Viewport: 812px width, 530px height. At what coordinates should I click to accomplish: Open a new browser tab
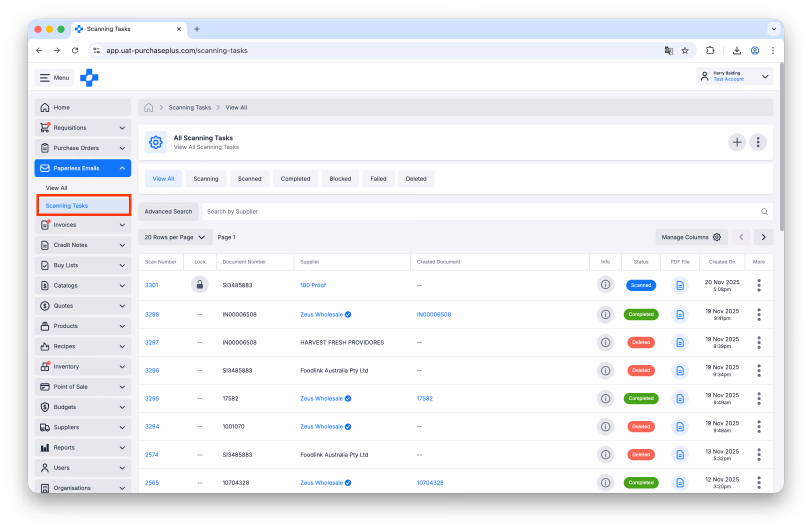[x=197, y=29]
